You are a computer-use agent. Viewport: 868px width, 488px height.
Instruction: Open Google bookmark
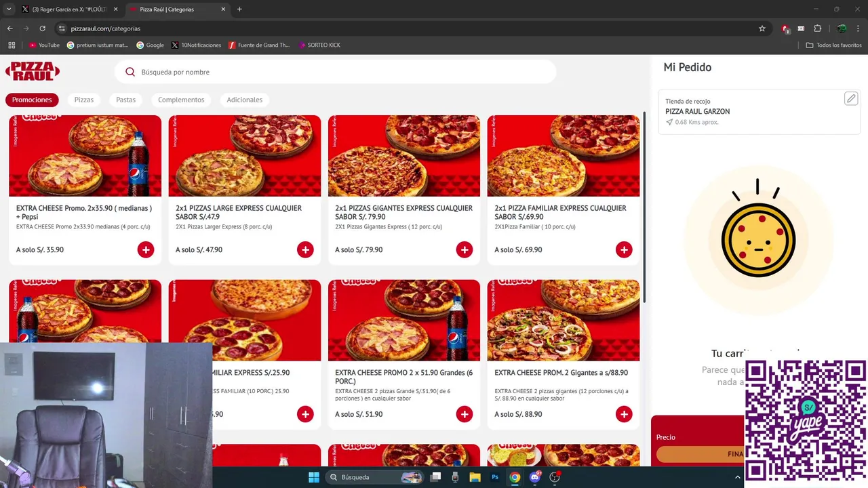150,45
